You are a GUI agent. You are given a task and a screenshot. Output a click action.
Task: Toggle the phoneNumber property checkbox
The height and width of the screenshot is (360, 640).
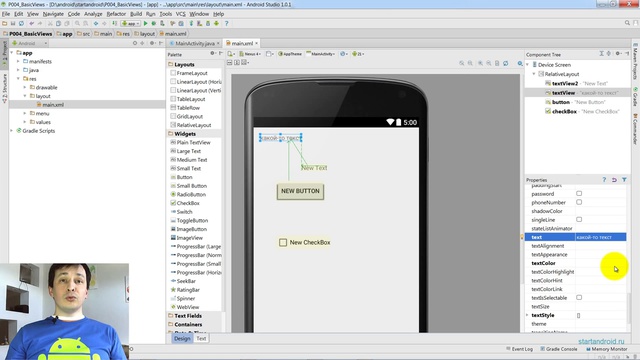point(579,202)
